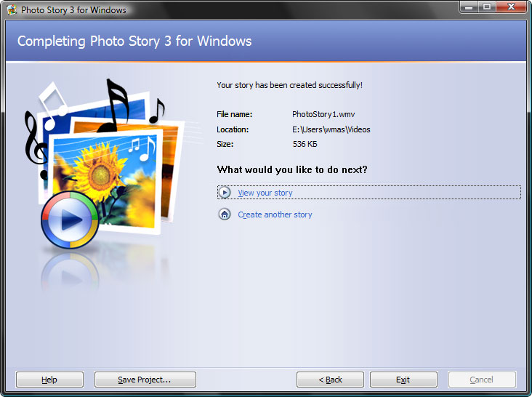This screenshot has width=532, height=397.
Task: Minimize the Photo Story window
Action: pyautogui.click(x=469, y=7)
